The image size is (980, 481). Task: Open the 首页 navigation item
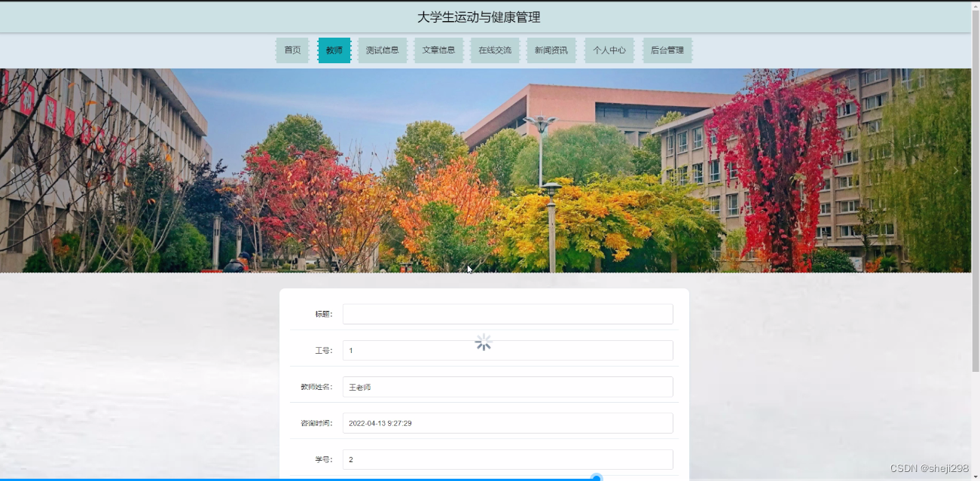(292, 50)
